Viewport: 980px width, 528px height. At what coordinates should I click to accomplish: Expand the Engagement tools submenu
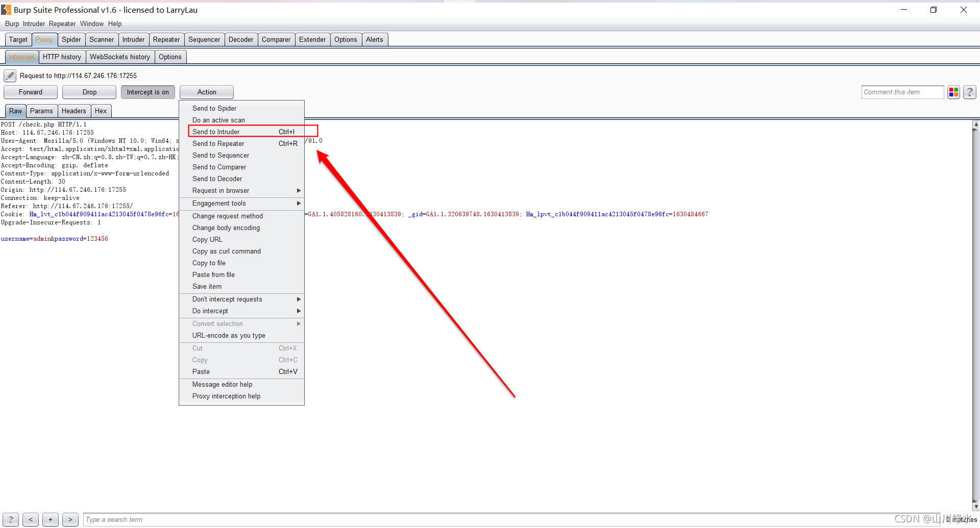click(242, 204)
